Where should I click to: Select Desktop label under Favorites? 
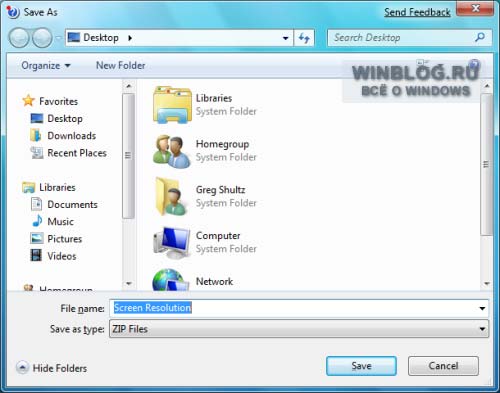coord(65,118)
